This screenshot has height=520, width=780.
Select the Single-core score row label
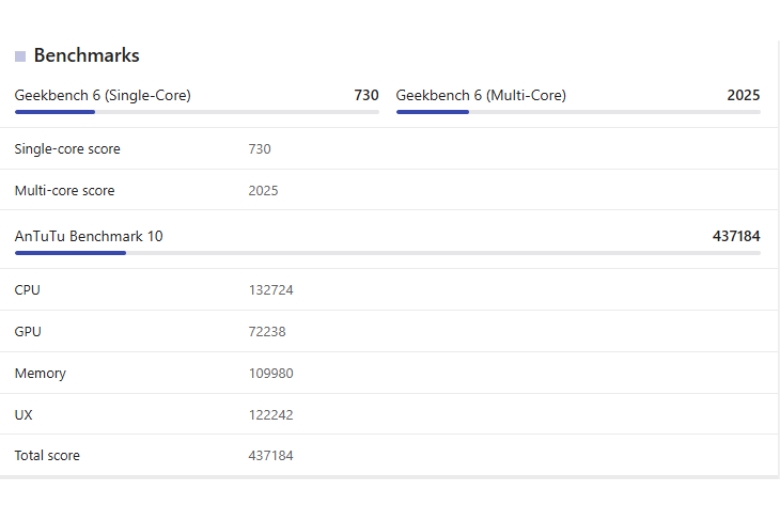click(67, 149)
